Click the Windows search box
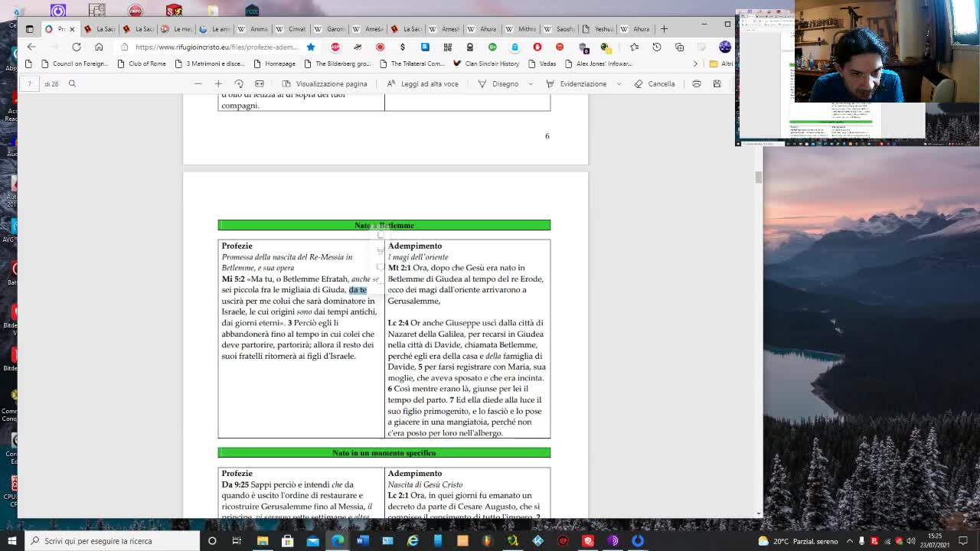This screenshot has height=551, width=980. (x=113, y=541)
